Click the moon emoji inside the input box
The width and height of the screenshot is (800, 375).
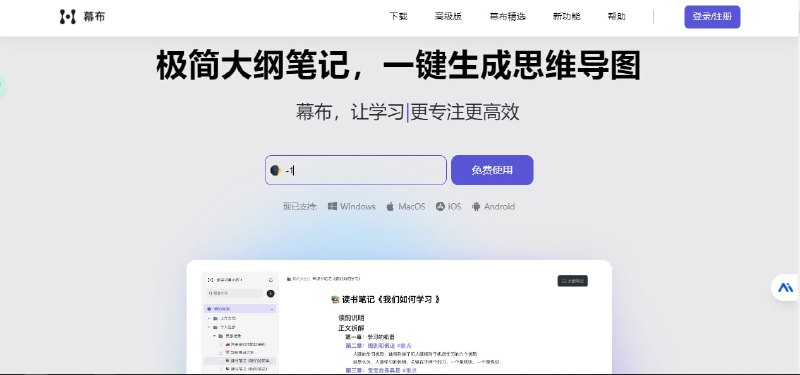(276, 170)
